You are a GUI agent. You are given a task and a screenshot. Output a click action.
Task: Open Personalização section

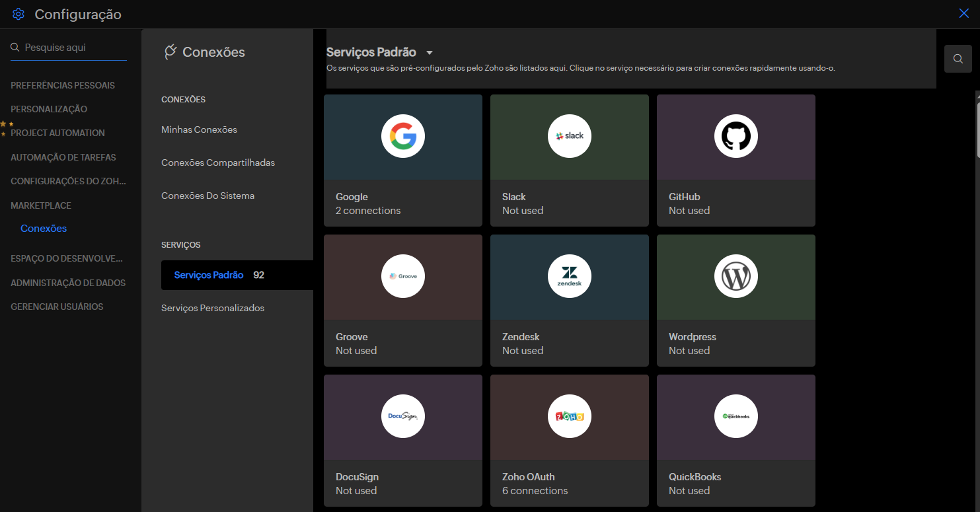click(49, 109)
